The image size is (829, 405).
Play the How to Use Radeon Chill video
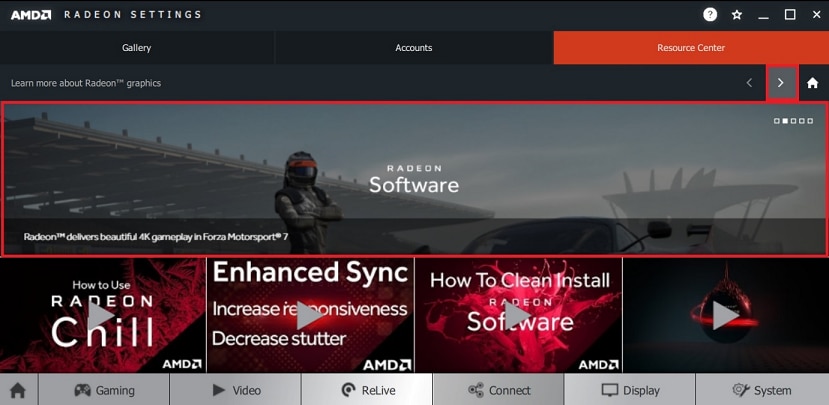pos(103,316)
